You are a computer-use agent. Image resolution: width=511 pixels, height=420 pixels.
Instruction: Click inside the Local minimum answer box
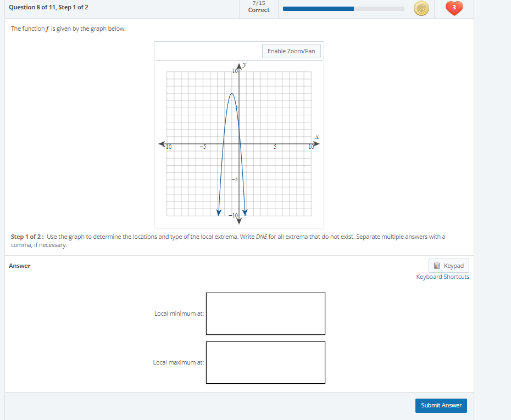(x=265, y=313)
